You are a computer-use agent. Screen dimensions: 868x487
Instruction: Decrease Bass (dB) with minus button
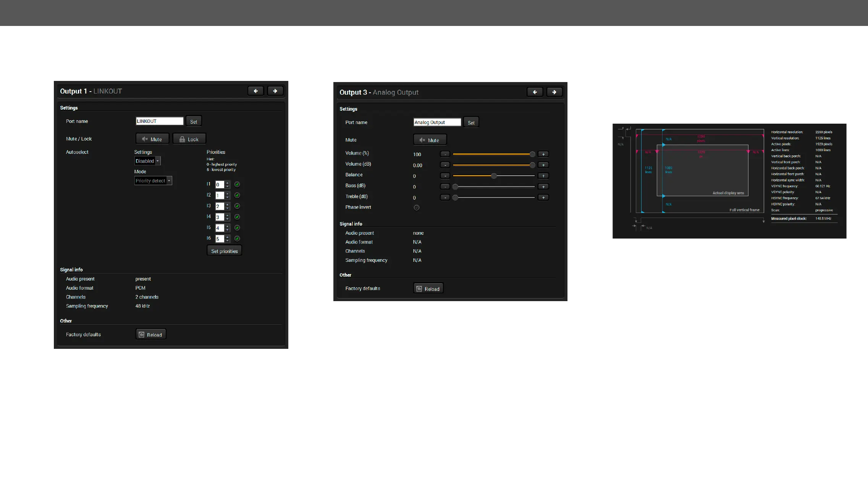point(445,187)
